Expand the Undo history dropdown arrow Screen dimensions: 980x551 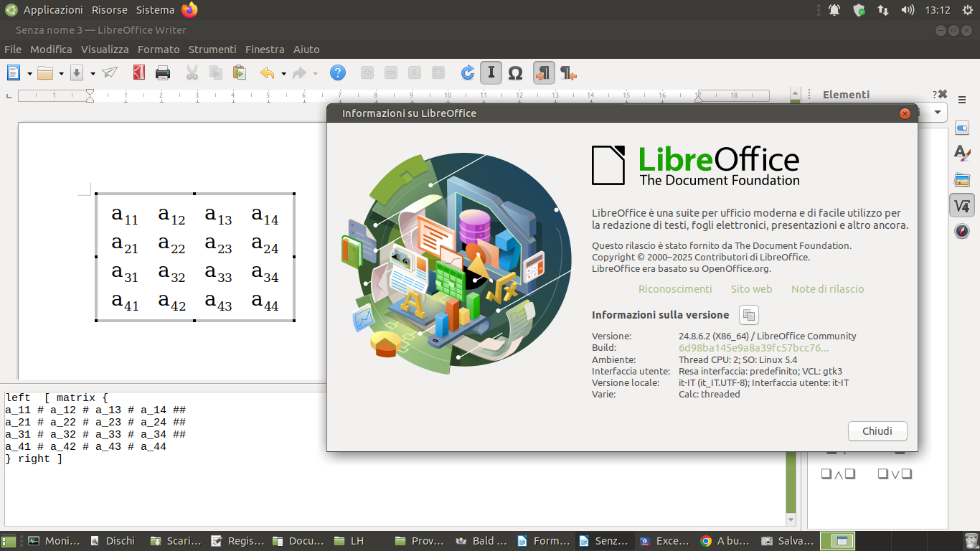pyautogui.click(x=283, y=73)
